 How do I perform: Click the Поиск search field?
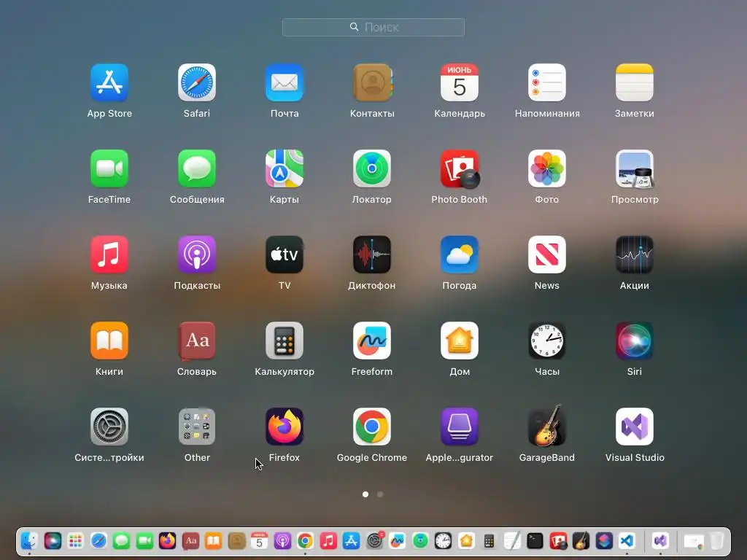[x=373, y=27]
